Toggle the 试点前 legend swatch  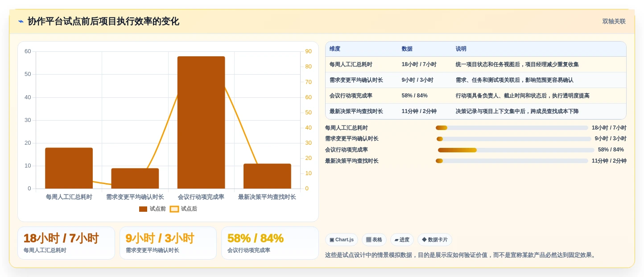[143, 209]
